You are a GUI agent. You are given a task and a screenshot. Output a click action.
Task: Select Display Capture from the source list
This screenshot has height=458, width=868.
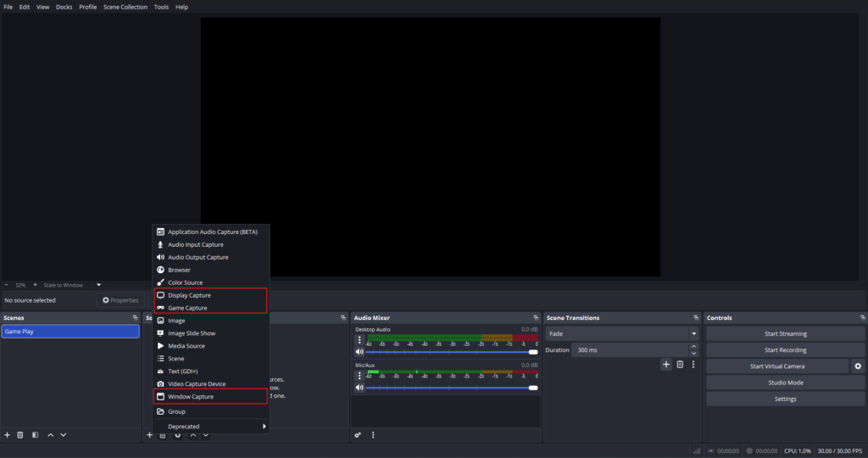click(x=211, y=295)
